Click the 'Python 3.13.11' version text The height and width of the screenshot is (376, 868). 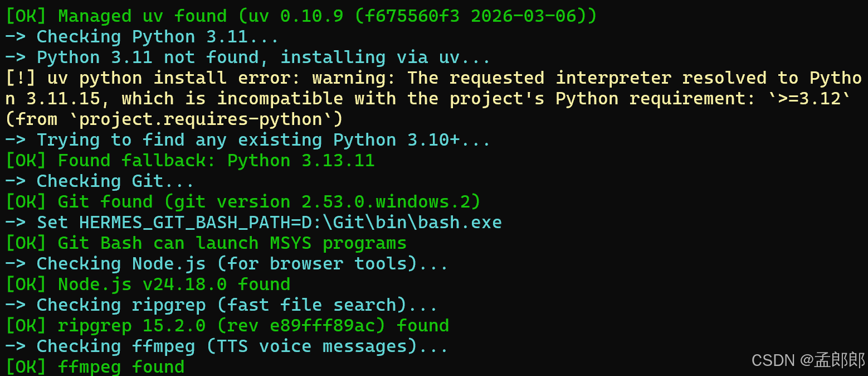(301, 161)
